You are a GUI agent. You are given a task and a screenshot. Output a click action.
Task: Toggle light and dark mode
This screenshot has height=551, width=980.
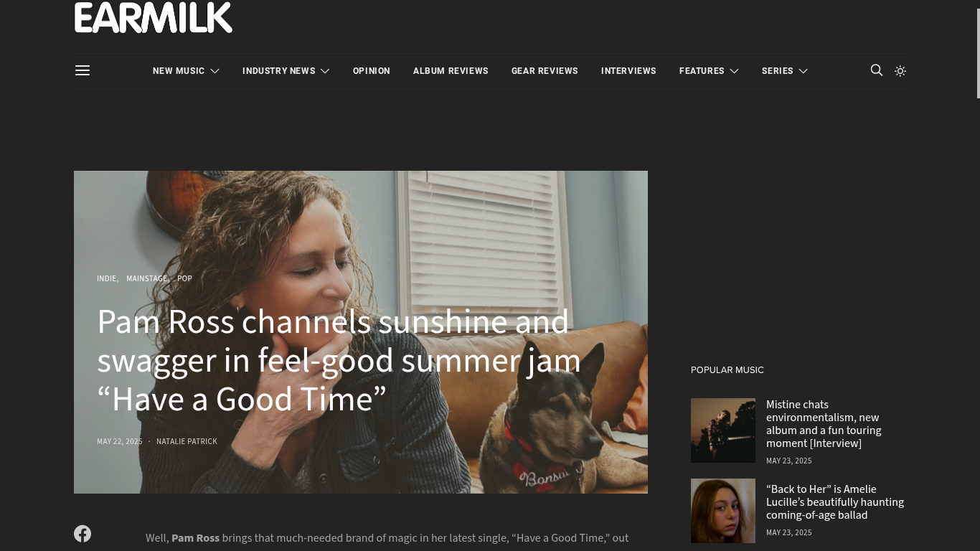coord(900,70)
